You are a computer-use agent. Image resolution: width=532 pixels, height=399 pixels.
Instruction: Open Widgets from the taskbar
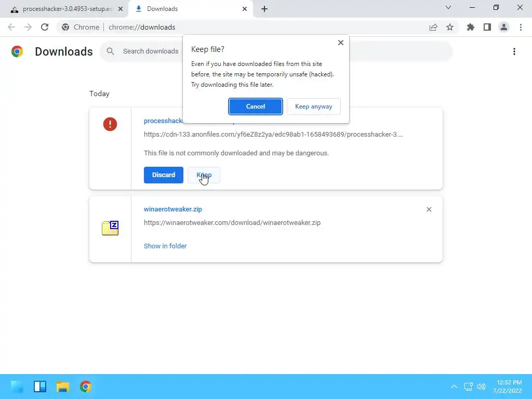coord(40,387)
